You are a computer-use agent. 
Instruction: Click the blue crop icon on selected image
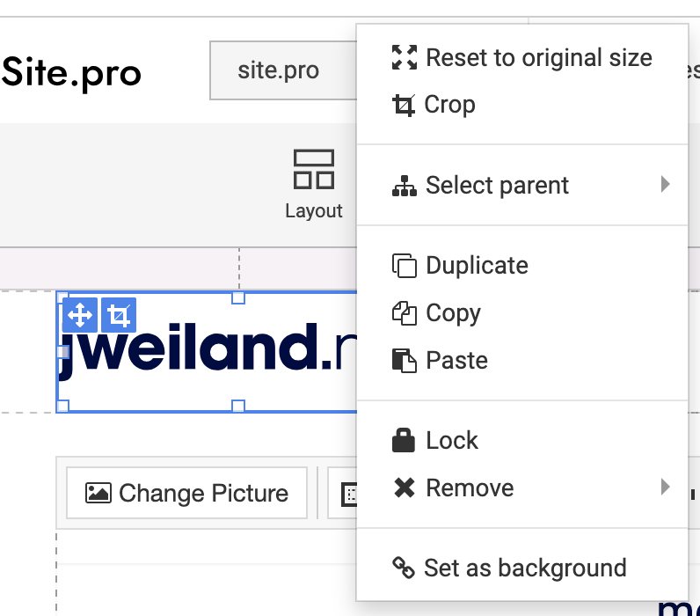click(119, 315)
